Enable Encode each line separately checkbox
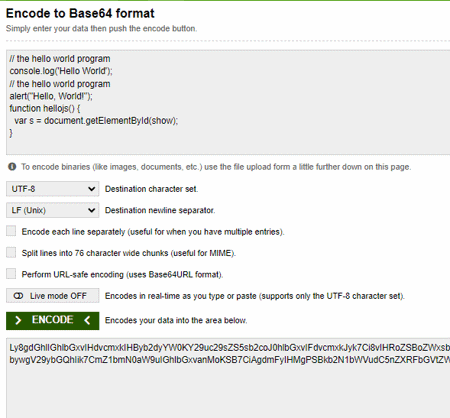The width and height of the screenshot is (450, 418). 11,231
